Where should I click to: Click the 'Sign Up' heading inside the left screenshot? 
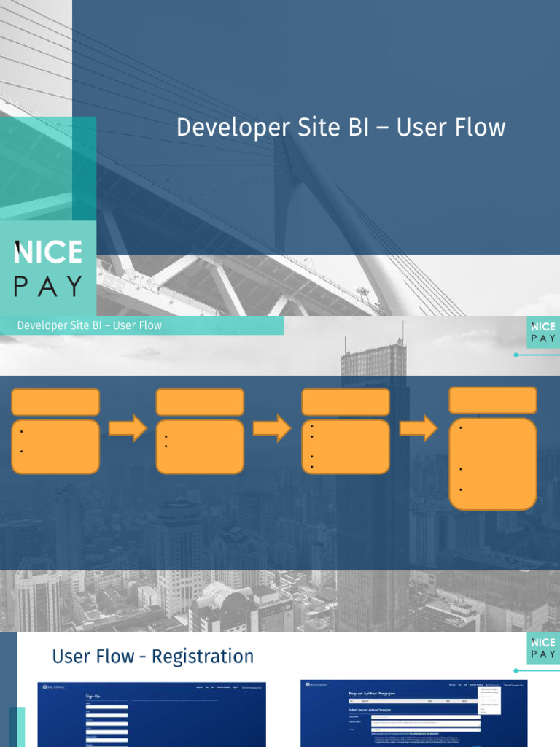tap(93, 696)
